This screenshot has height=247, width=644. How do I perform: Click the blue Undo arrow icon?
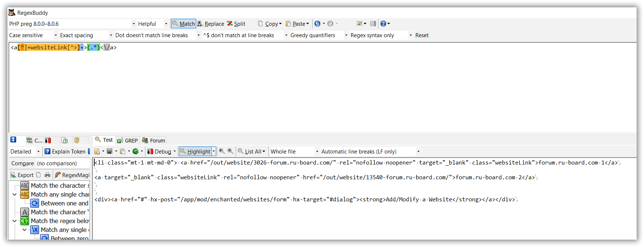(x=317, y=24)
